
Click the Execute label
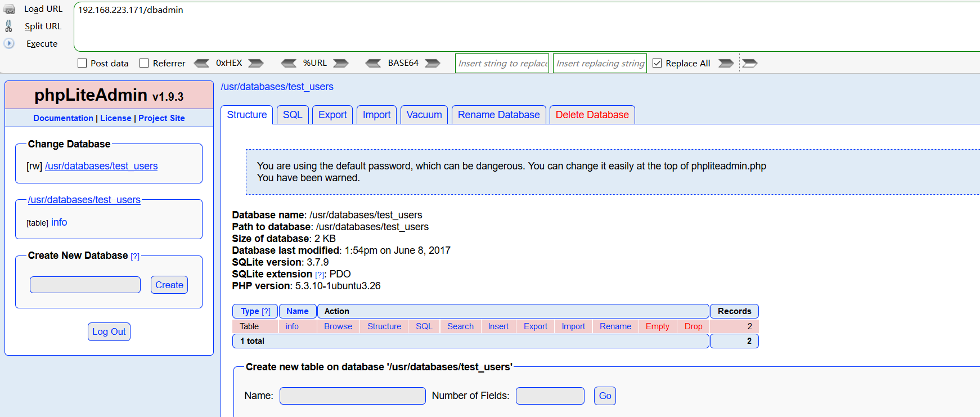42,44
